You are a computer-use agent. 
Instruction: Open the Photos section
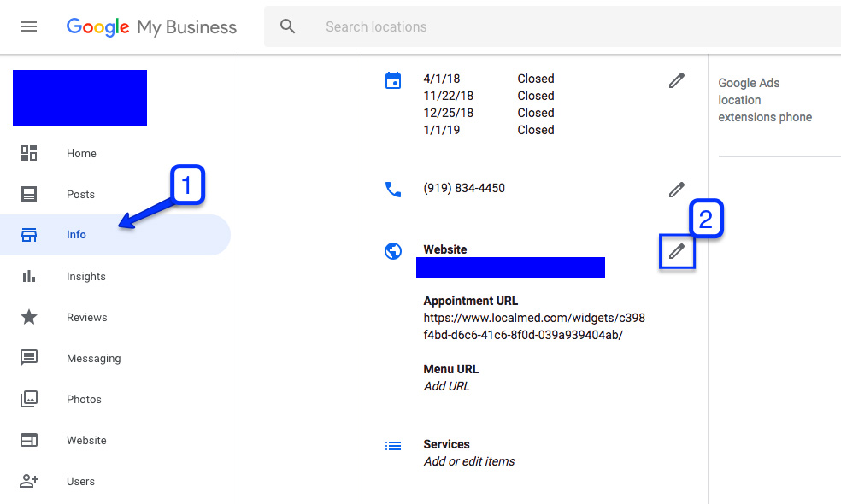[x=84, y=400]
